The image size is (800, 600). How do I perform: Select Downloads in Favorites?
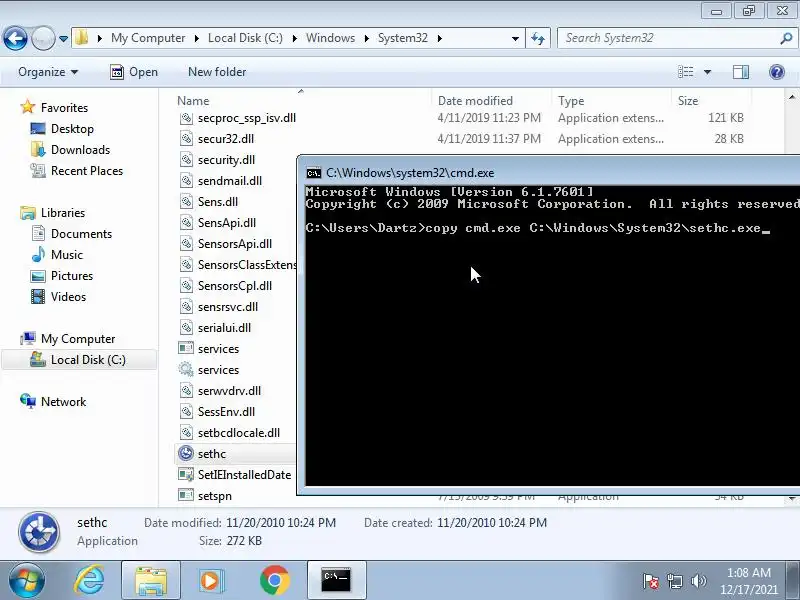[x=80, y=149]
